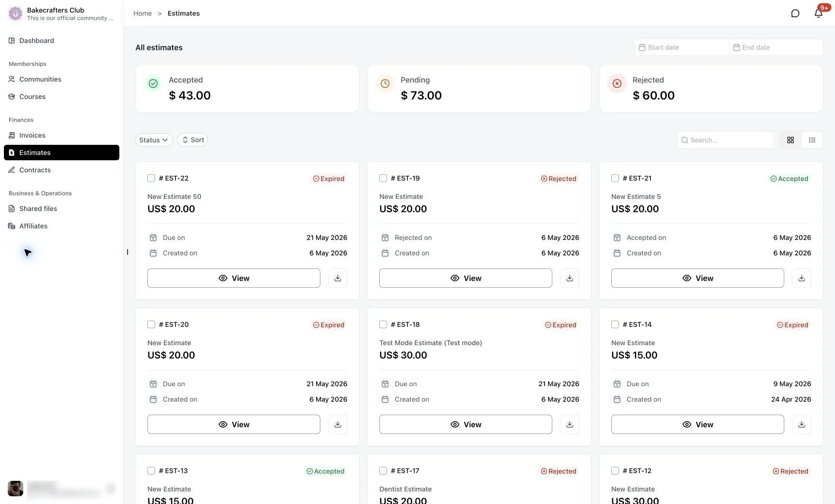
Task: Expand the Status filter dropdown
Action: tap(154, 140)
